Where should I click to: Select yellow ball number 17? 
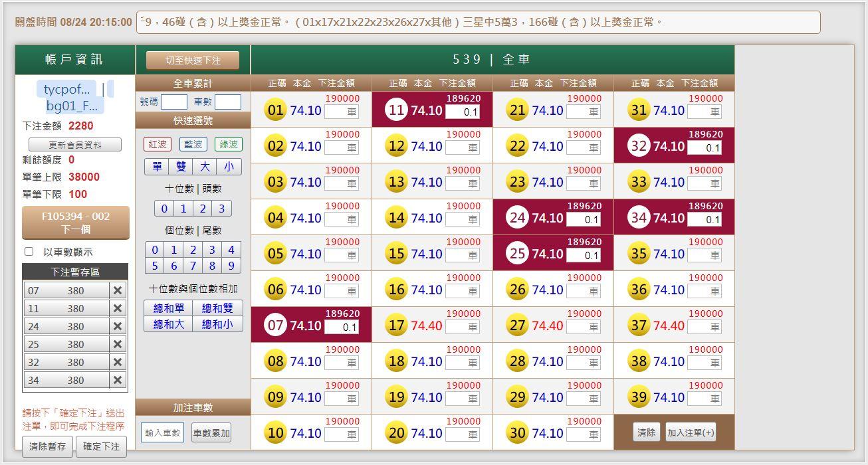pyautogui.click(x=396, y=325)
